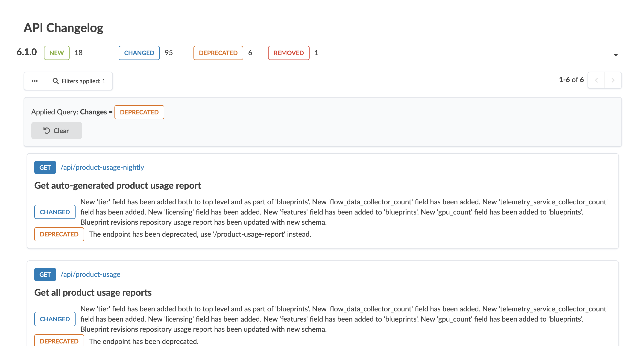Click GET badge for product-usage
Viewport: 644px width, 346px height.
(45, 274)
